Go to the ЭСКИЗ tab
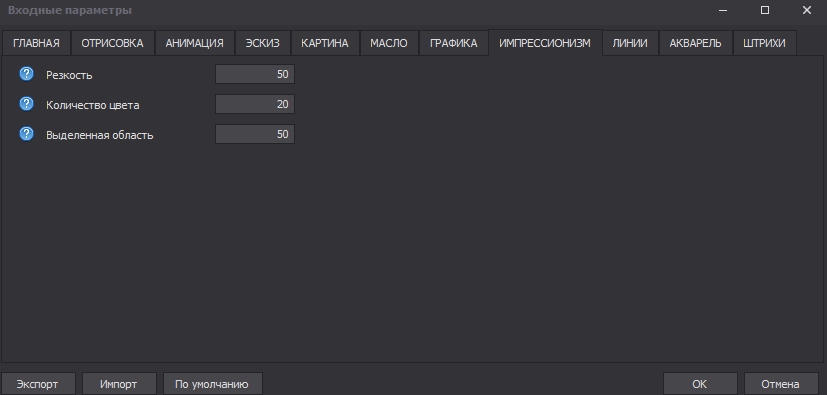827x395 pixels. (263, 43)
